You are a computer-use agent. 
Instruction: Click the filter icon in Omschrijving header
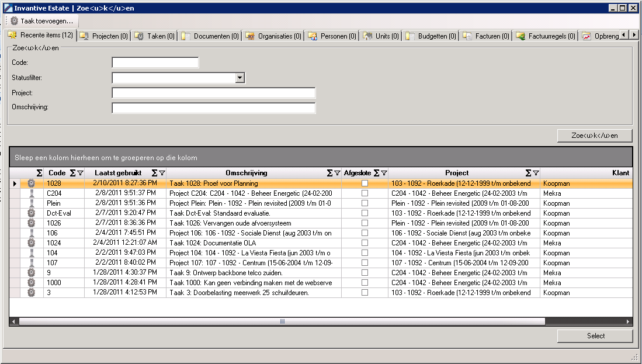[x=338, y=173]
